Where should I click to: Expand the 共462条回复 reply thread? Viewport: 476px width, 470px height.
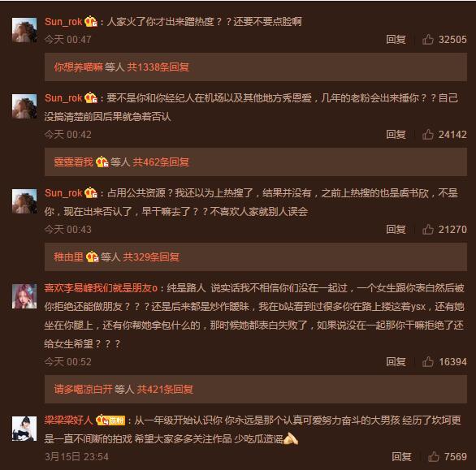(161, 162)
